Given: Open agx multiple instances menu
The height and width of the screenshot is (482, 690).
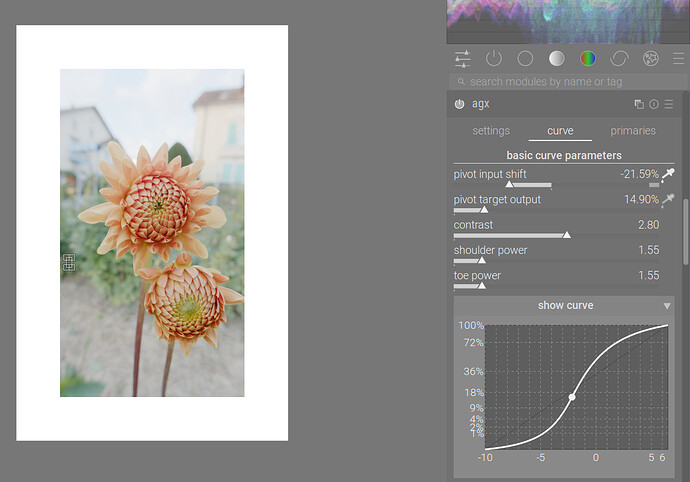Looking at the screenshot, I should click(x=639, y=104).
